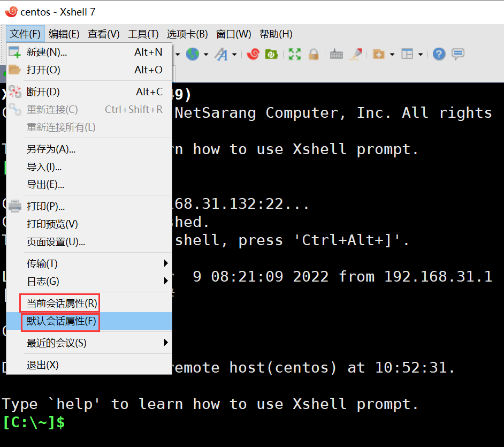Launch Xshell red swirl toolbar icon
The height and width of the screenshot is (447, 504).
(x=253, y=54)
